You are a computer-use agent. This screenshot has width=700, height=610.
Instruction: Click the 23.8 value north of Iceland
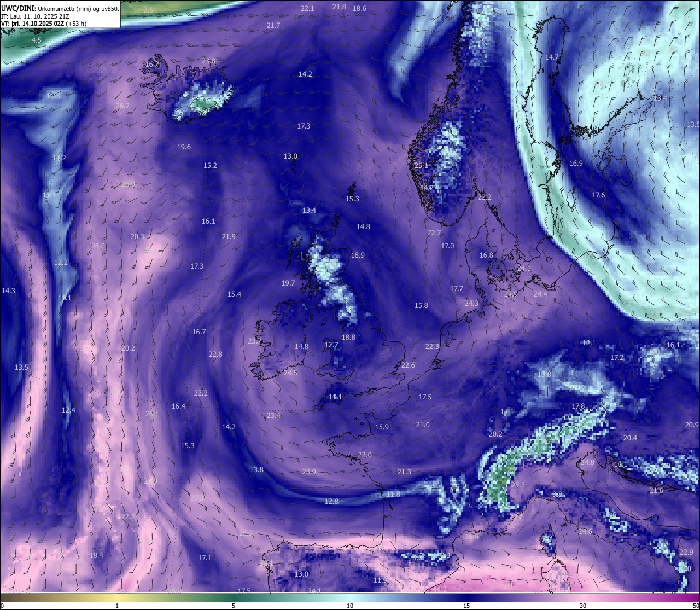click(208, 61)
